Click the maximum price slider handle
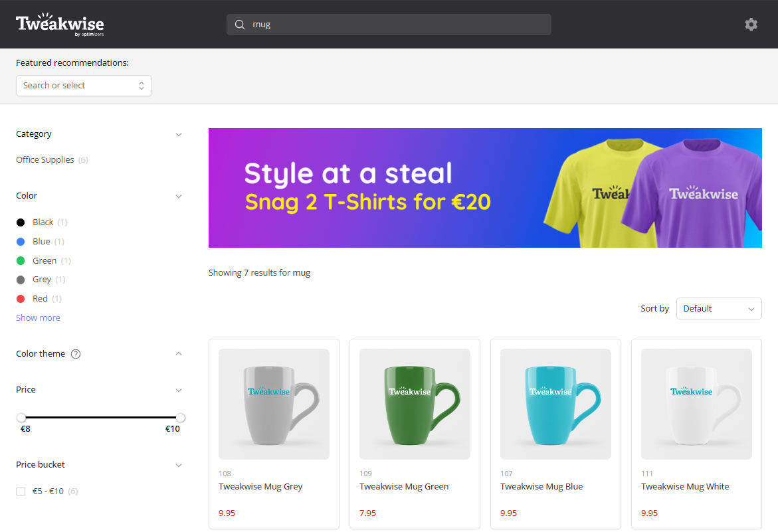 point(181,418)
